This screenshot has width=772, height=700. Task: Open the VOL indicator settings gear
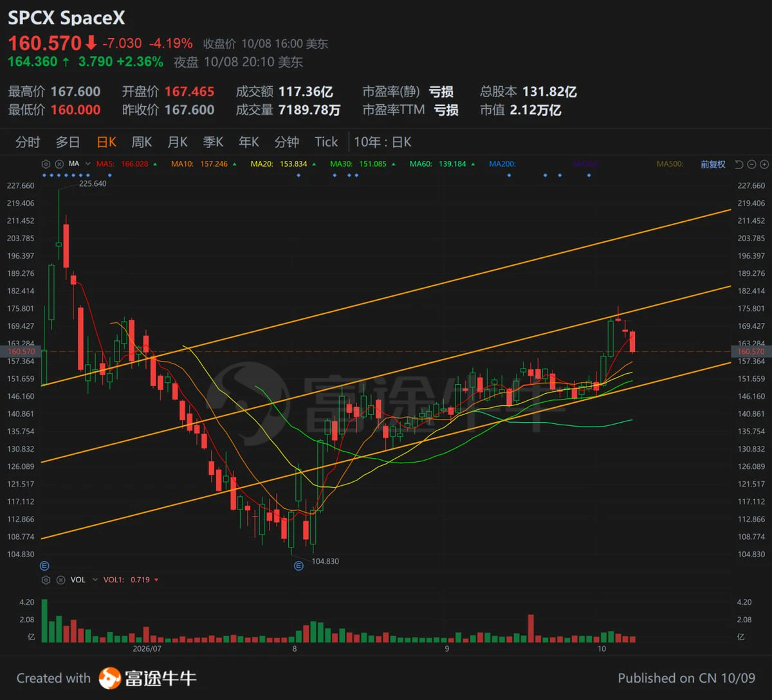pos(46,580)
